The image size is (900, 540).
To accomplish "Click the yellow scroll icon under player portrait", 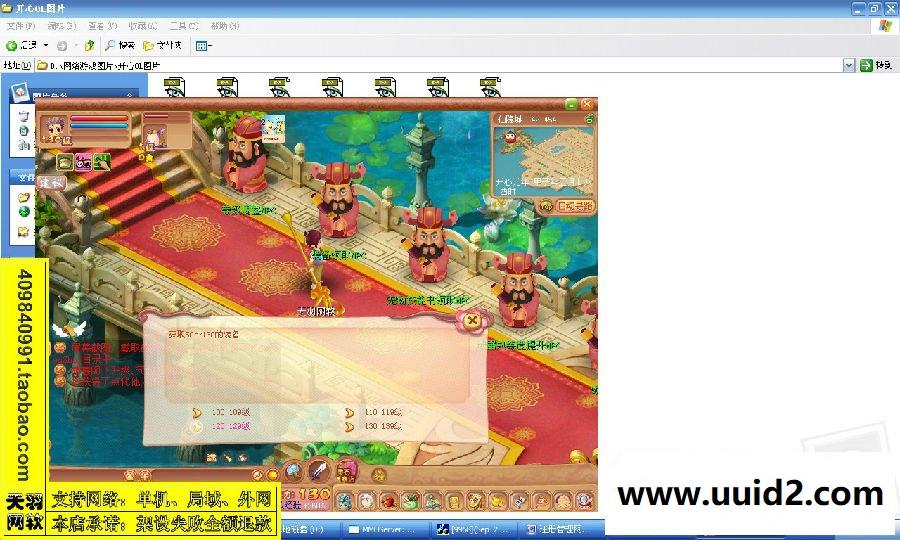I will click(64, 162).
